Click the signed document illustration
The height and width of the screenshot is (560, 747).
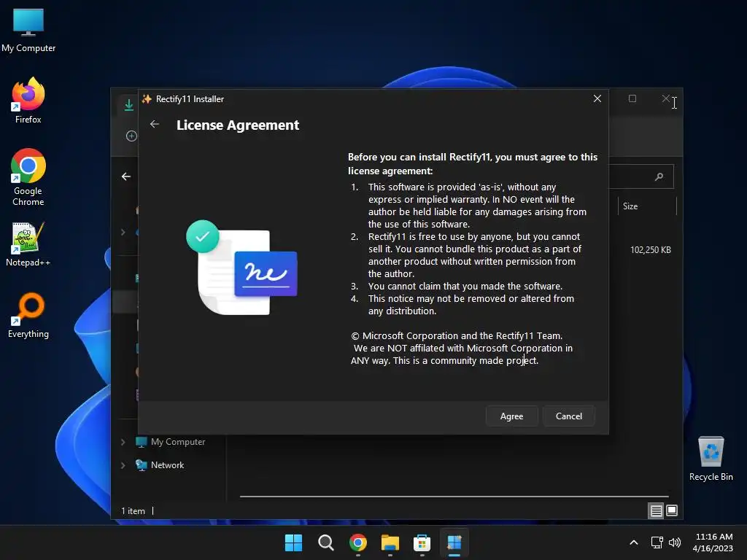click(x=242, y=267)
